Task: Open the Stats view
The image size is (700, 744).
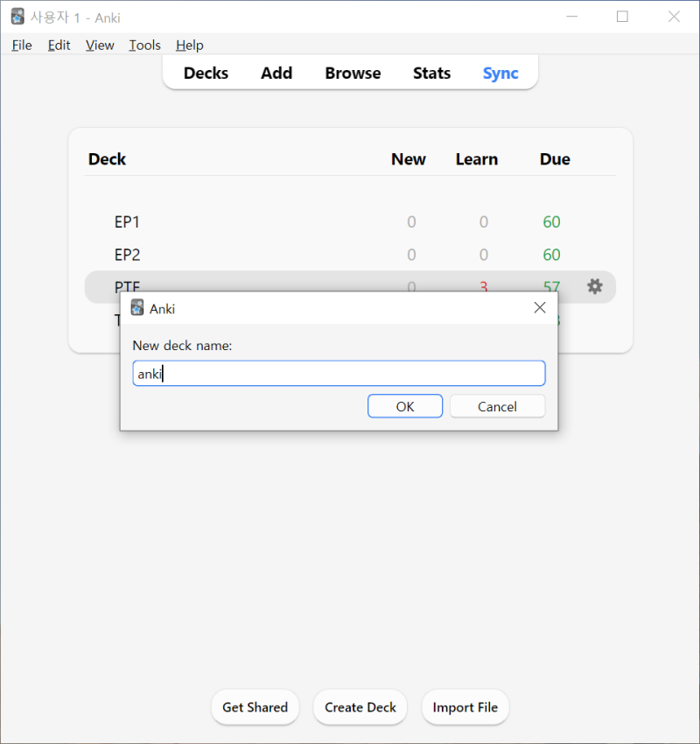Action: coord(431,73)
